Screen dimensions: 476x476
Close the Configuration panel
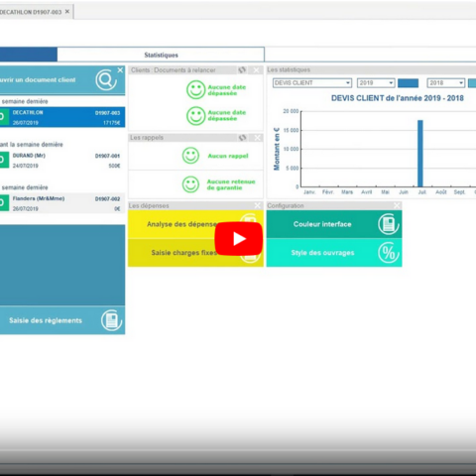[x=397, y=205]
